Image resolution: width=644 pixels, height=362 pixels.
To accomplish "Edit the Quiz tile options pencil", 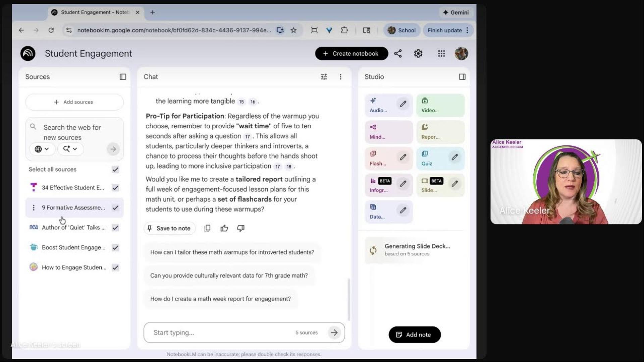I will click(x=454, y=157).
